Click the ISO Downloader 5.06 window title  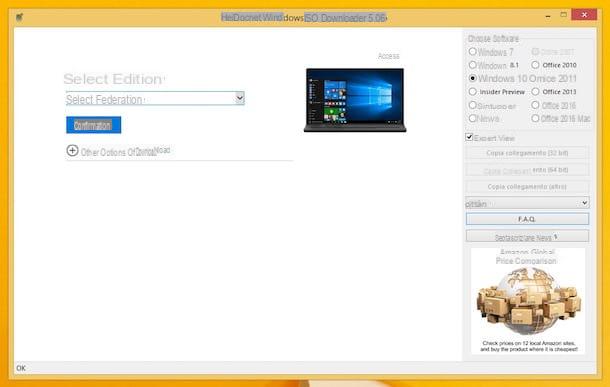303,18
